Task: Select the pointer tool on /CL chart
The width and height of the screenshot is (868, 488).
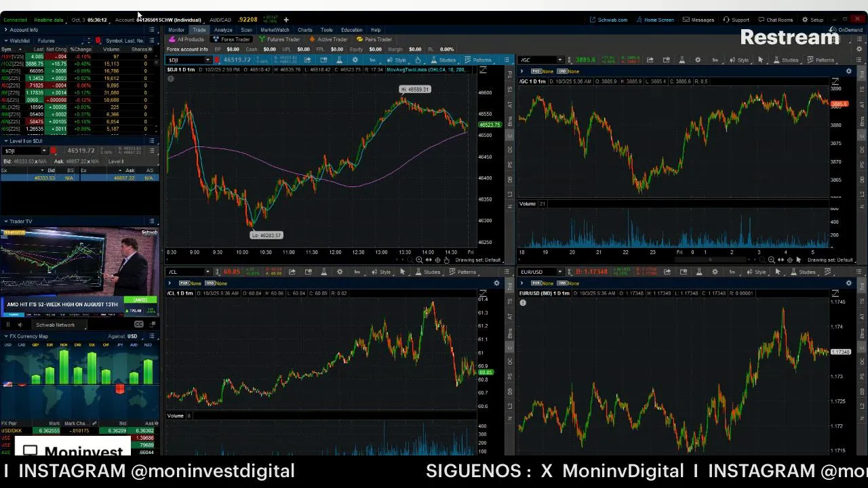Action: click(403, 272)
